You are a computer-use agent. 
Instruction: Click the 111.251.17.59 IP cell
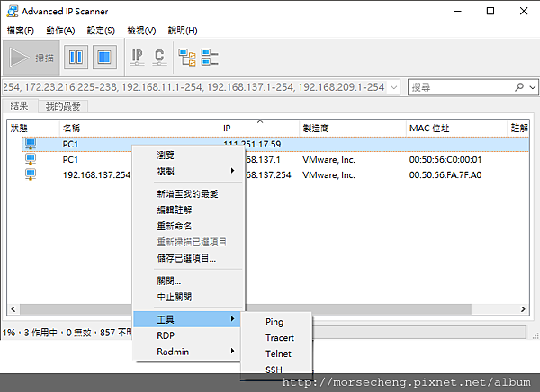[252, 144]
